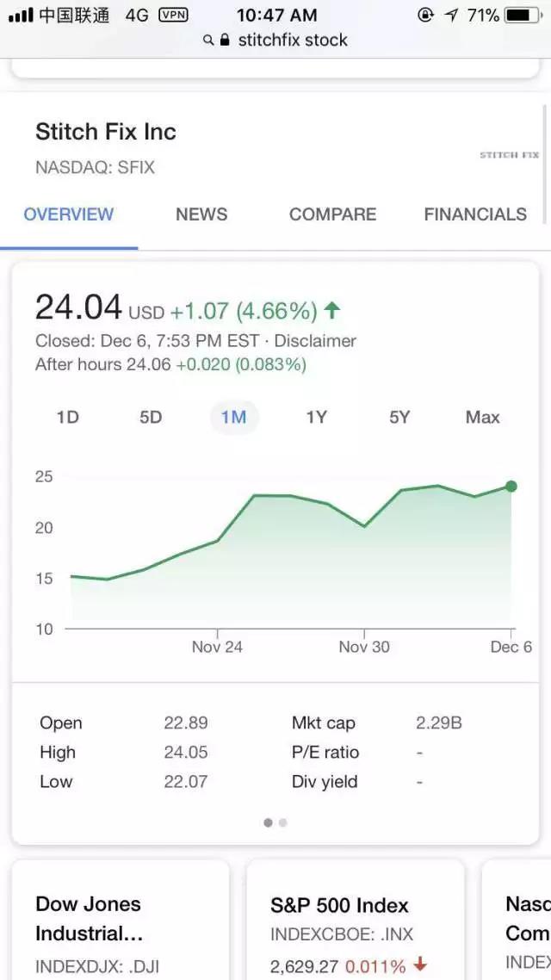Tap the second page indicator dot
The image size is (551, 980).
(283, 822)
